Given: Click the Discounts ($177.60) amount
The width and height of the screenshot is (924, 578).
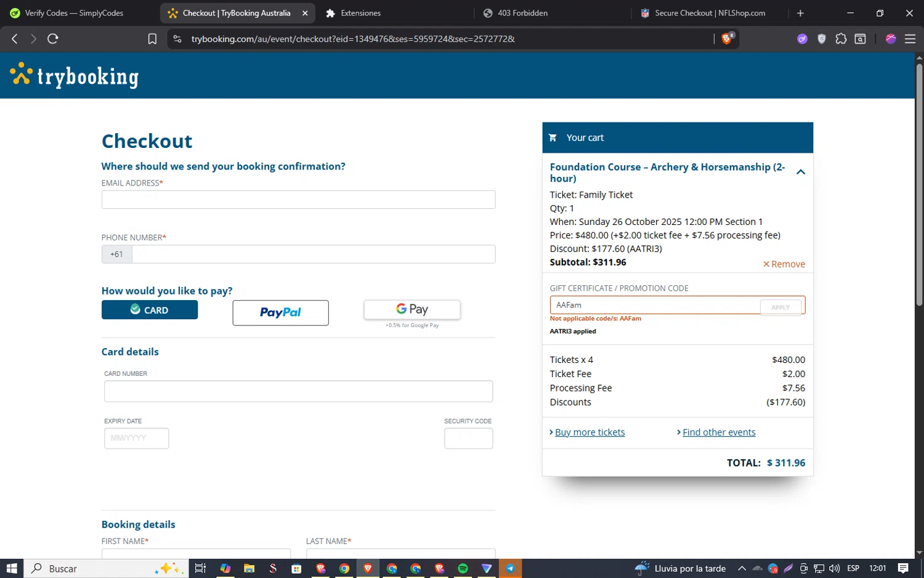Looking at the screenshot, I should click(x=785, y=402).
